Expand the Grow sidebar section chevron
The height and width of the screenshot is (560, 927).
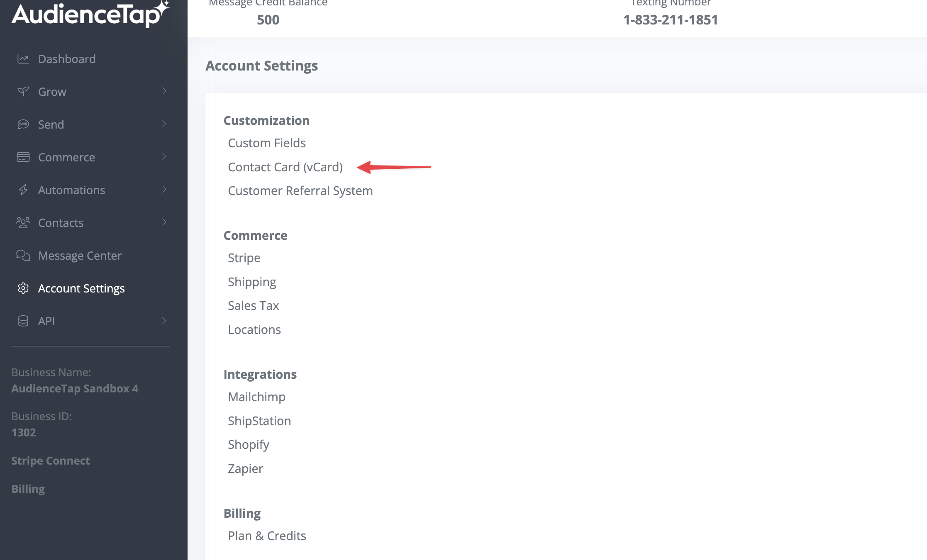pyautogui.click(x=165, y=90)
